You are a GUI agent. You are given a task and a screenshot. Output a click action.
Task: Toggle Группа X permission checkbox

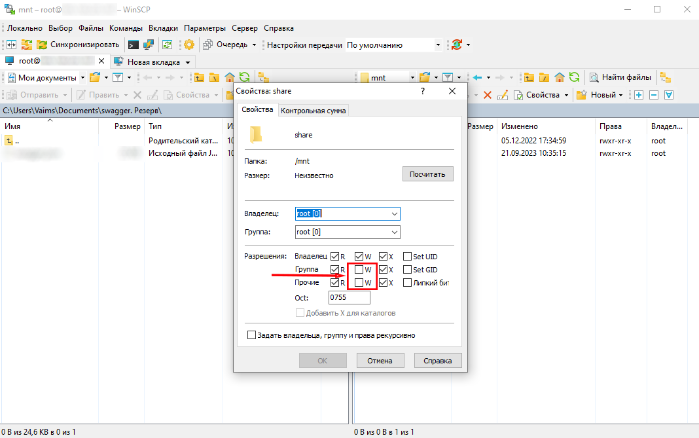(x=383, y=270)
